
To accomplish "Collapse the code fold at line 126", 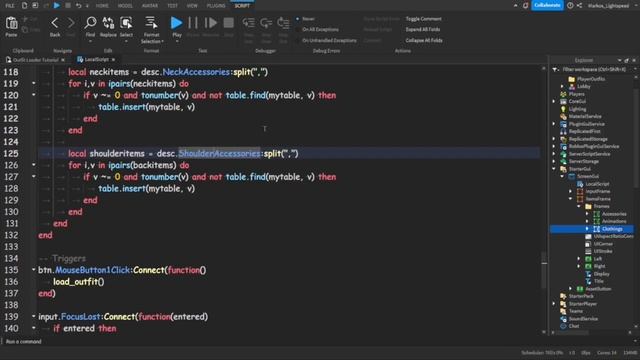I will click(x=34, y=165).
